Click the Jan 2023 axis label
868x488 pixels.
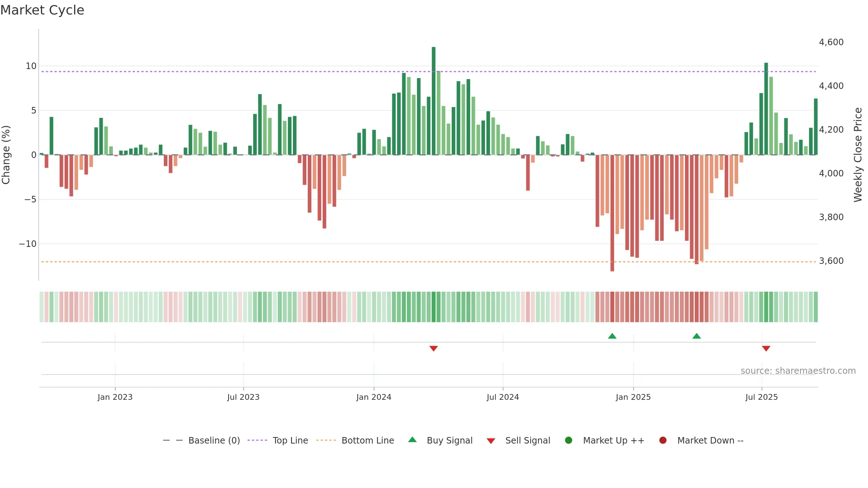115,397
